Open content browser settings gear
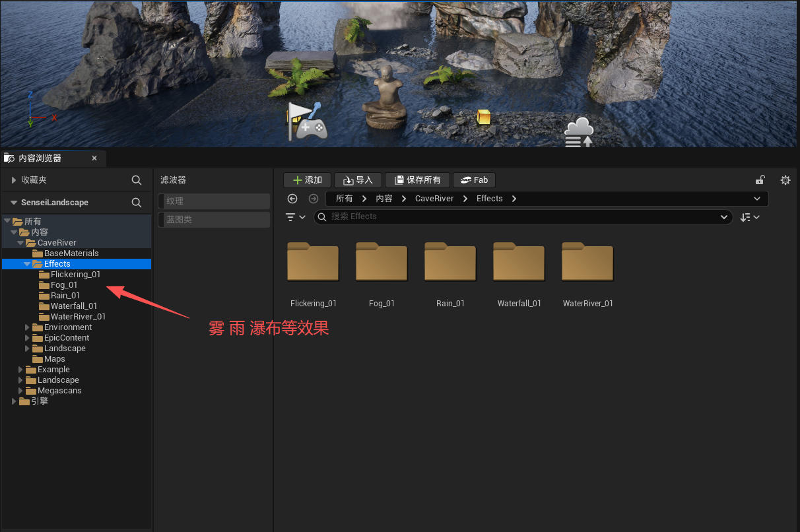 click(785, 180)
